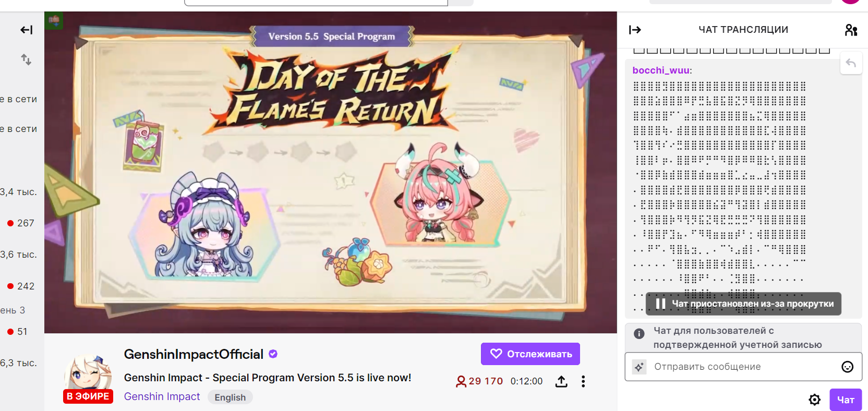Image resolution: width=868 pixels, height=411 pixels.
Task: Click the Отслеживать follow button
Action: pos(530,354)
